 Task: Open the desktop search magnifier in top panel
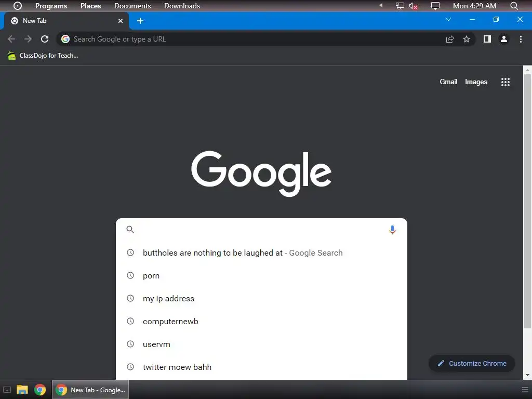pyautogui.click(x=514, y=6)
